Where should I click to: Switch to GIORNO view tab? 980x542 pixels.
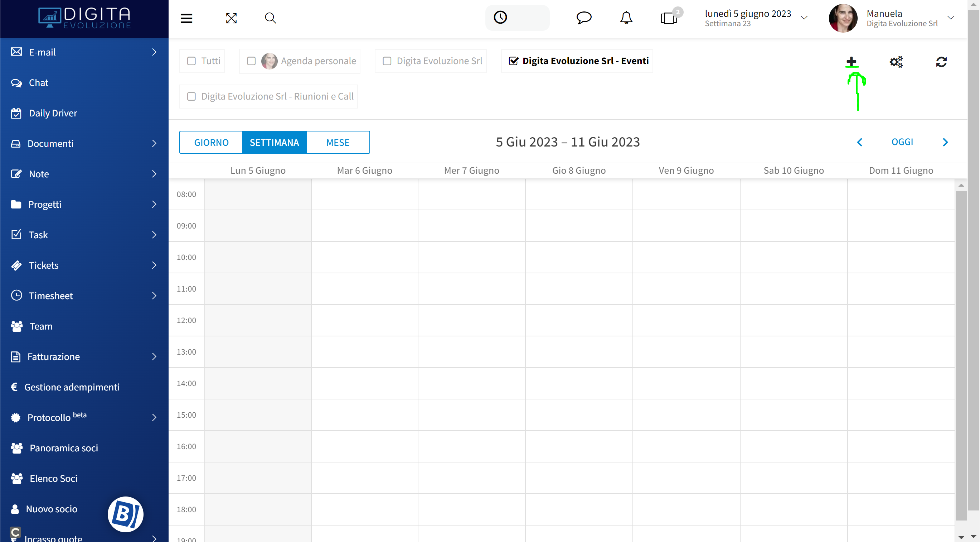tap(211, 142)
